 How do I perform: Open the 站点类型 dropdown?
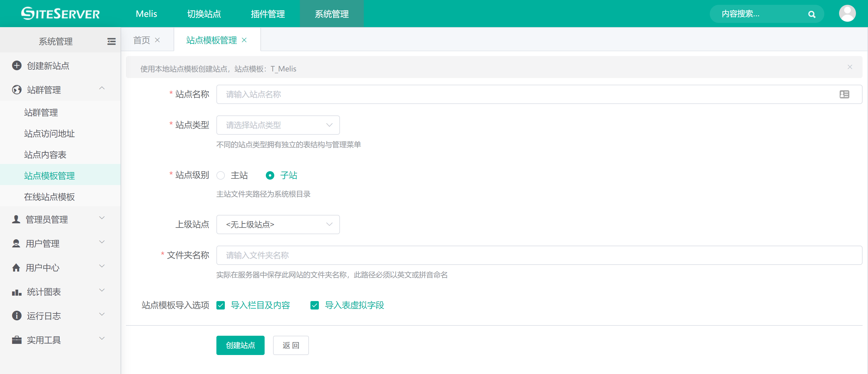click(x=278, y=125)
